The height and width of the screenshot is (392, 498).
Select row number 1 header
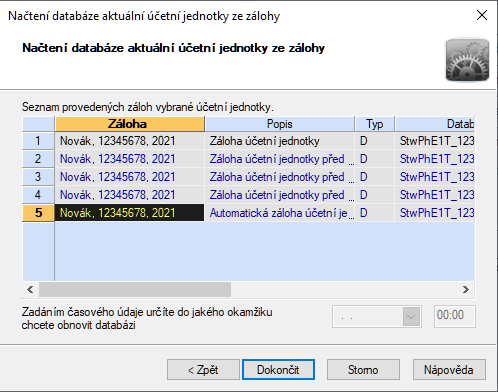[38, 141]
